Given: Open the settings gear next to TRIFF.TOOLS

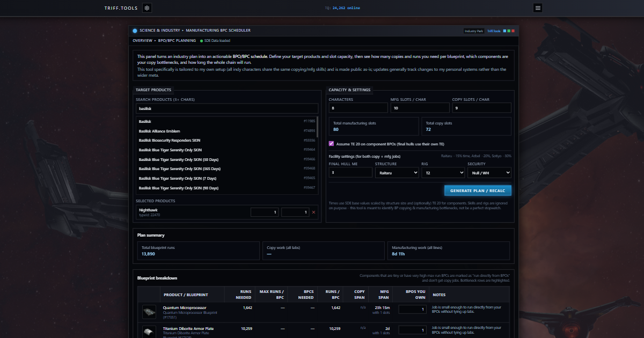Looking at the screenshot, I should click(147, 8).
